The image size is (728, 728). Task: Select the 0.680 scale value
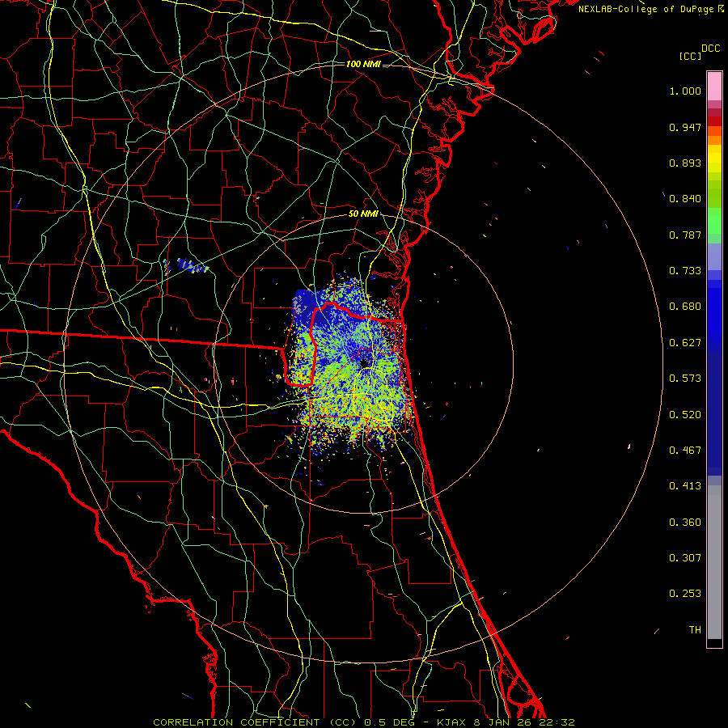coord(685,307)
